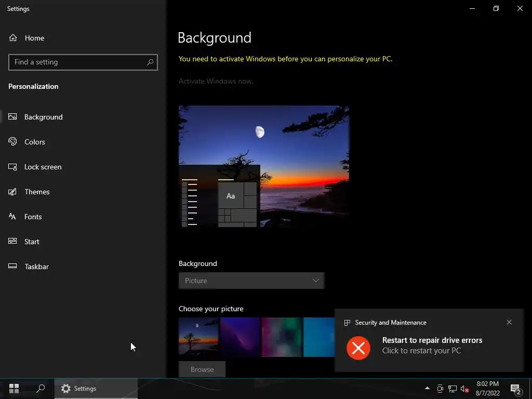Open the clock showing 8:02 PM
This screenshot has width=532, height=399.
pyautogui.click(x=487, y=389)
